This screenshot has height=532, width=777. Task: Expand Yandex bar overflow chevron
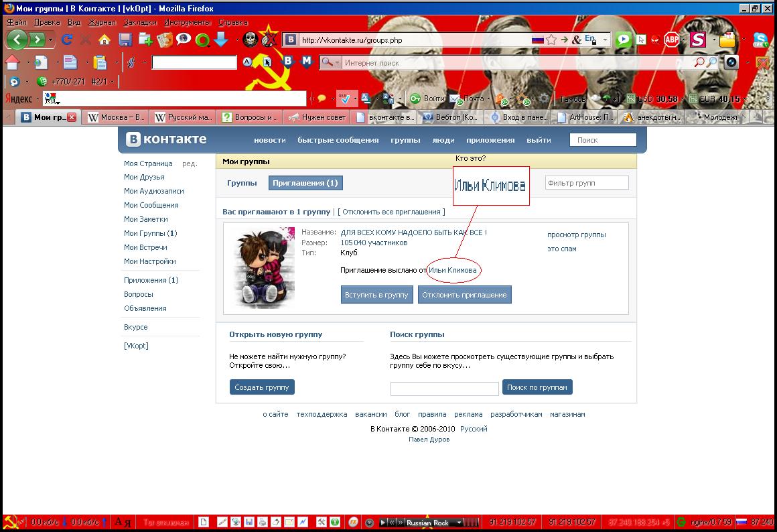(768, 98)
